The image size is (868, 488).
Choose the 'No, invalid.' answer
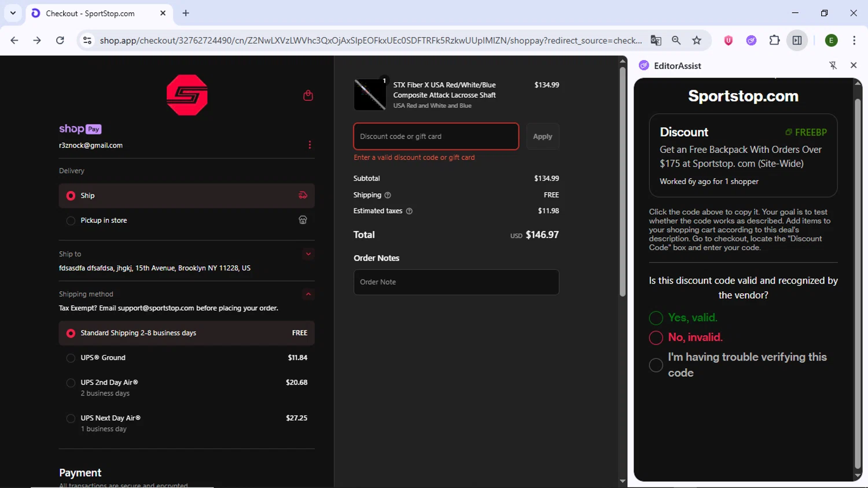(x=656, y=337)
